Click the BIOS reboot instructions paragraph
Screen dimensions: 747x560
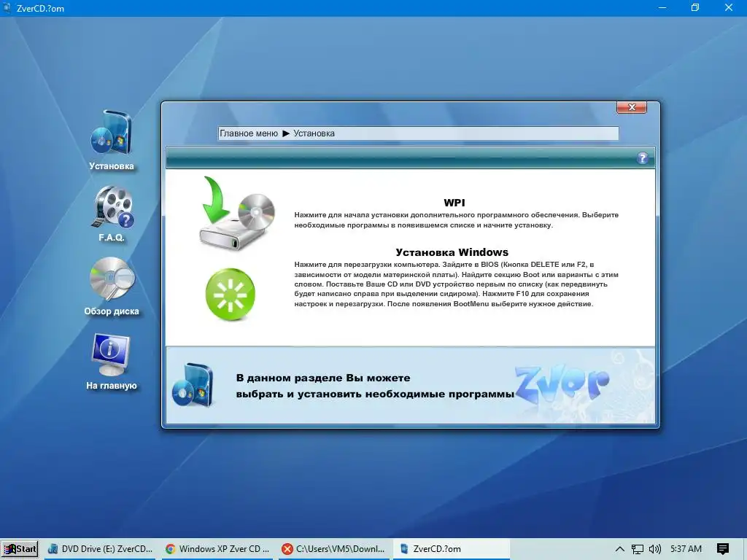click(x=456, y=284)
